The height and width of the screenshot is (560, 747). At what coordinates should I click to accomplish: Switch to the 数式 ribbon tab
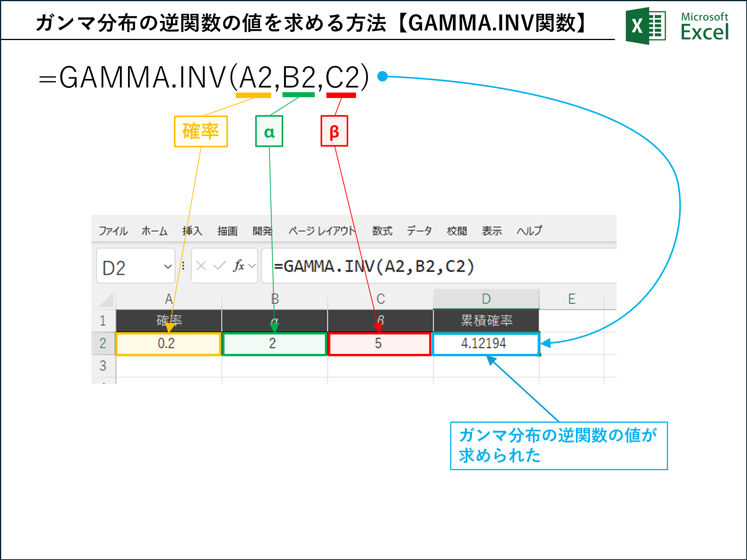(382, 231)
